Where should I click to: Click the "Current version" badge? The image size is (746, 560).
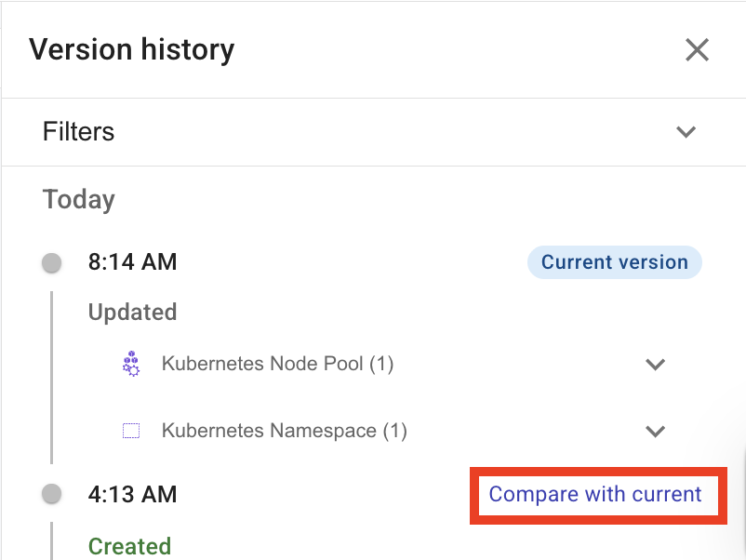point(614,261)
